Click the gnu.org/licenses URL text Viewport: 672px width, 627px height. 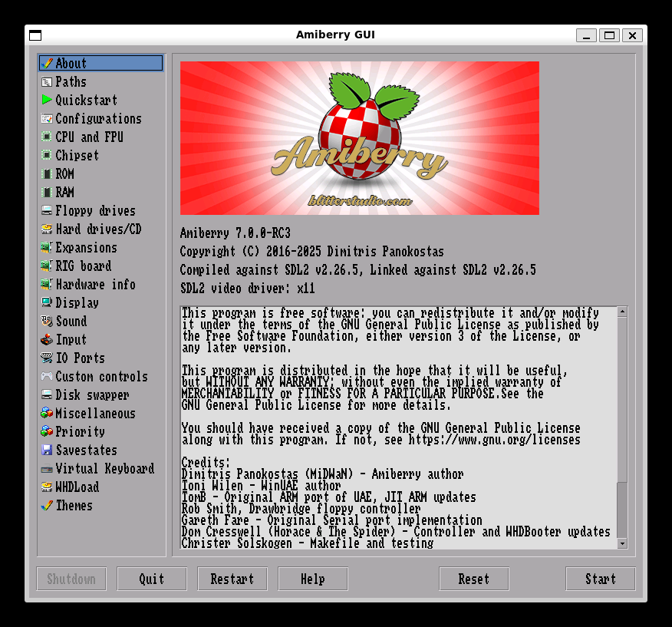click(x=495, y=440)
